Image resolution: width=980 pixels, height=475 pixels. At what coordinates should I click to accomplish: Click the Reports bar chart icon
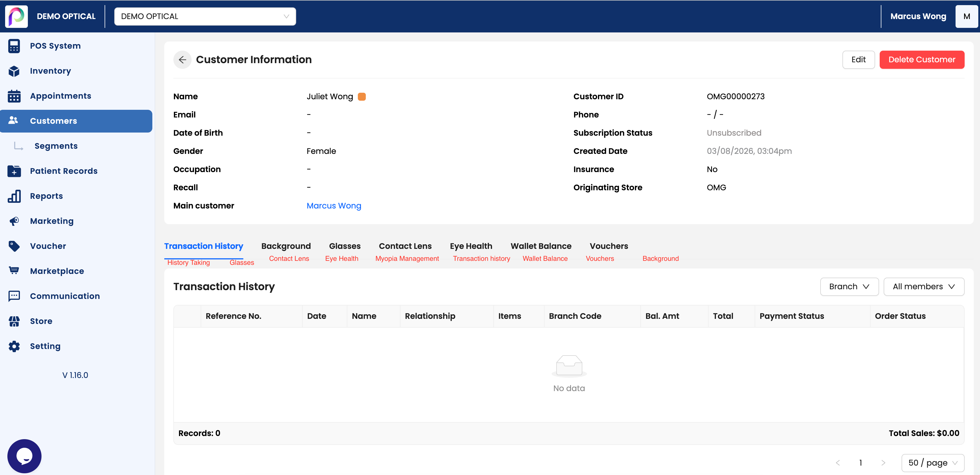click(14, 196)
